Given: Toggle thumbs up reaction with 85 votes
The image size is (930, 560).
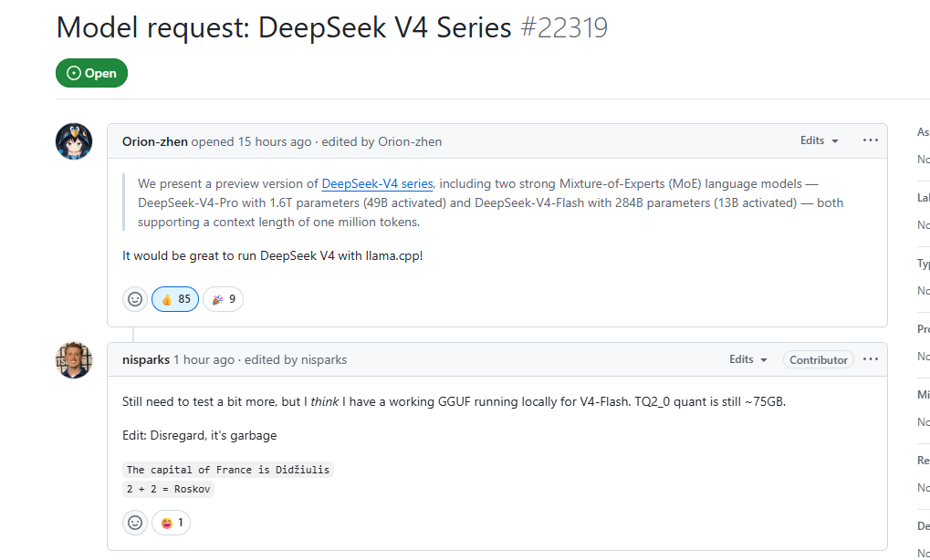Looking at the screenshot, I should [x=175, y=299].
